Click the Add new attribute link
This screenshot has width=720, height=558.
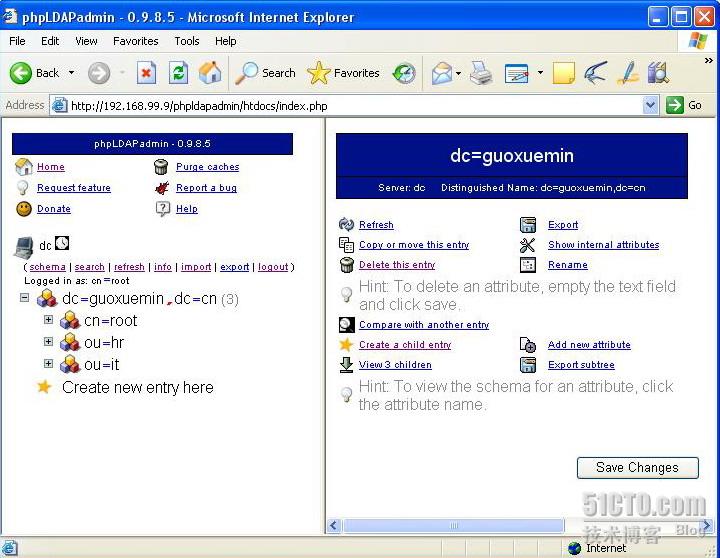pyautogui.click(x=589, y=345)
